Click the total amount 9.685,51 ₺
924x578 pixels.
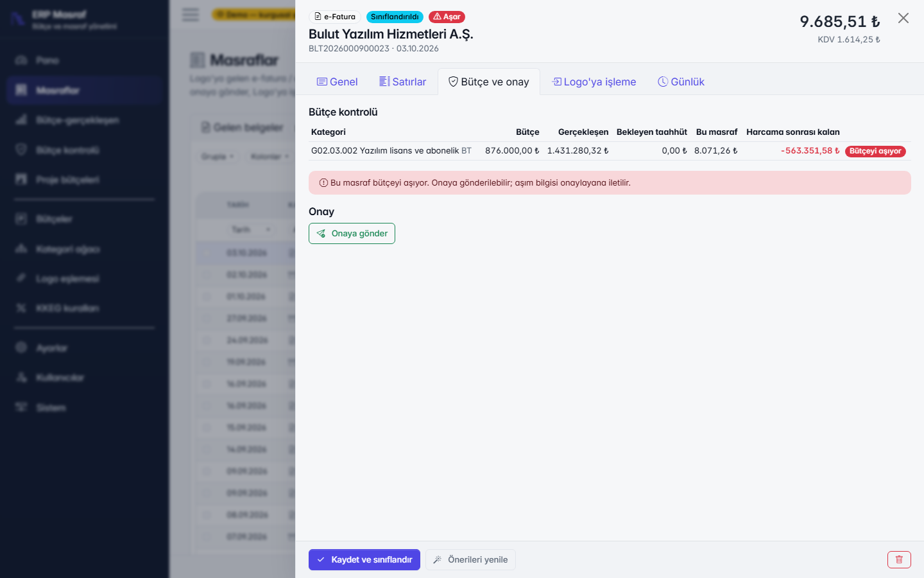pyautogui.click(x=840, y=21)
